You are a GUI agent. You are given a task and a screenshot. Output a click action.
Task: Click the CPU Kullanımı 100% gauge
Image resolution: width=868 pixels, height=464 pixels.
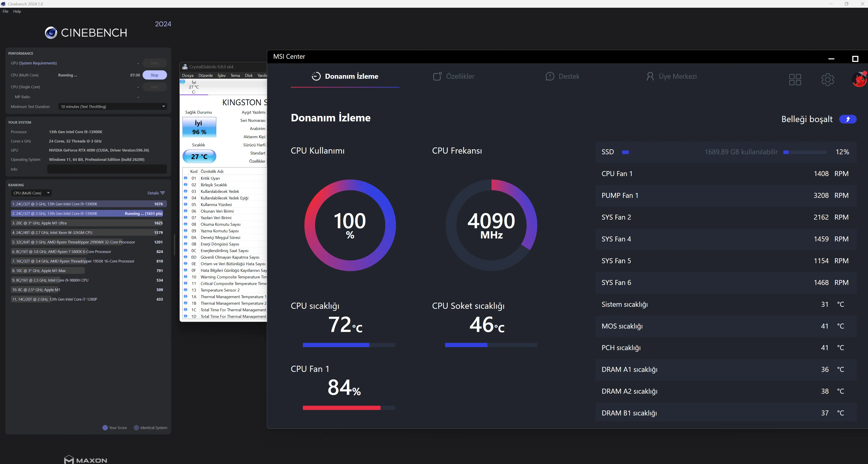point(350,225)
